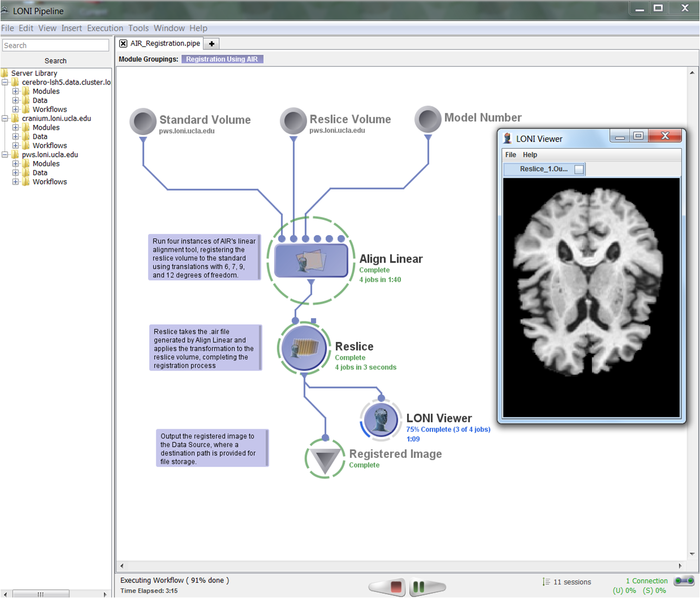Select the Registered Image data sink triangle
This screenshot has height=598, width=700.
tap(324, 460)
